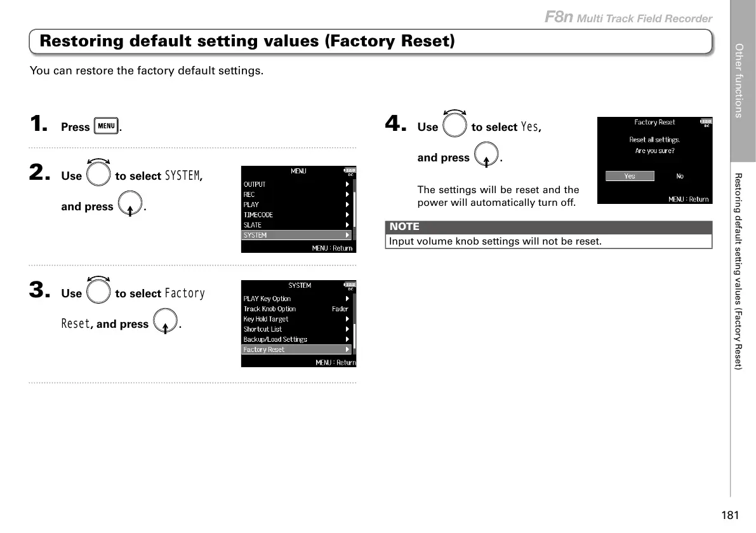Image resolution: width=756 pixels, height=533 pixels.
Task: Expand the arrow beside PLAY in MENU
Action: click(x=347, y=205)
